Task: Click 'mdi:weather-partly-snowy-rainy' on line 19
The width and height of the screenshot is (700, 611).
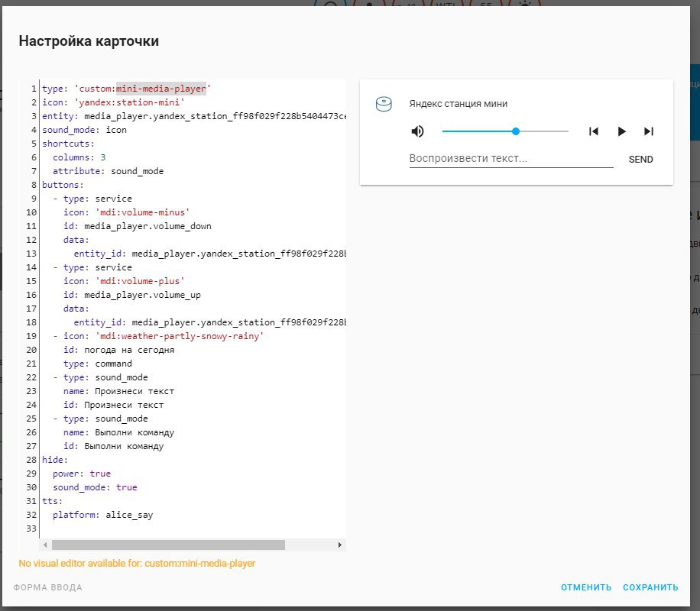Action: 180,336
